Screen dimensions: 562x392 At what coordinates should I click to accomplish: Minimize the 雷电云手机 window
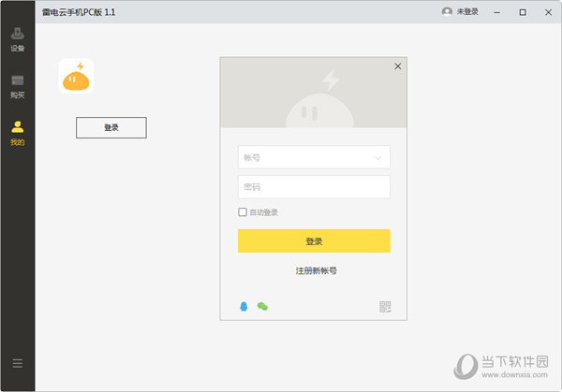pyautogui.click(x=496, y=12)
